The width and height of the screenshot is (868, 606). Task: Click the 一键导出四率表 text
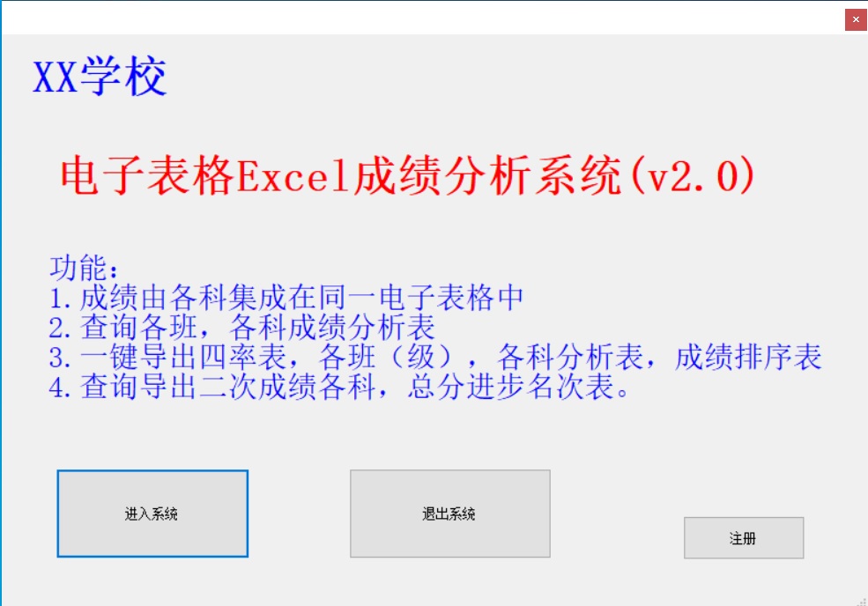tap(183, 357)
